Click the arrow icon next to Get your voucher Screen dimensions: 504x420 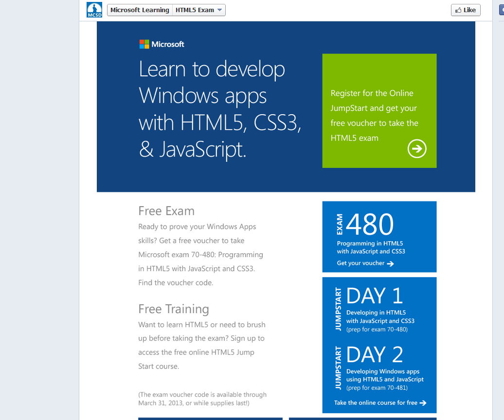coord(390,263)
